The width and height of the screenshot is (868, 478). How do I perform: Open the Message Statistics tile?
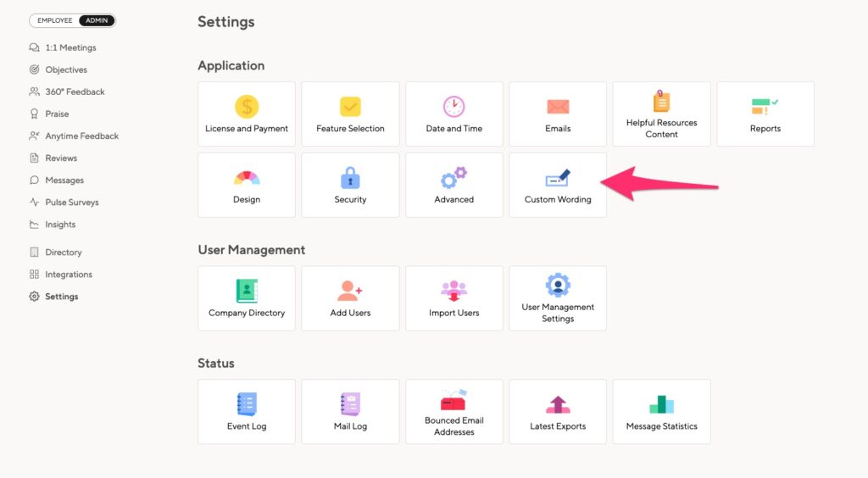click(x=661, y=412)
